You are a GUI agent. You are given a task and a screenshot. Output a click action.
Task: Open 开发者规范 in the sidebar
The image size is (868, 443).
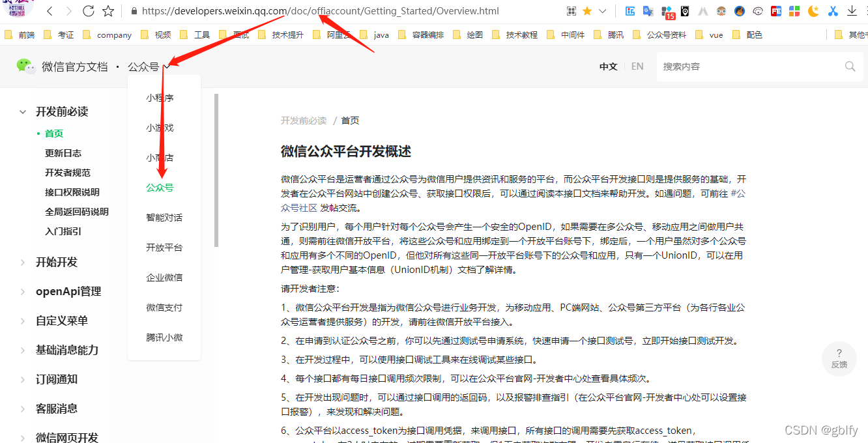tap(68, 173)
